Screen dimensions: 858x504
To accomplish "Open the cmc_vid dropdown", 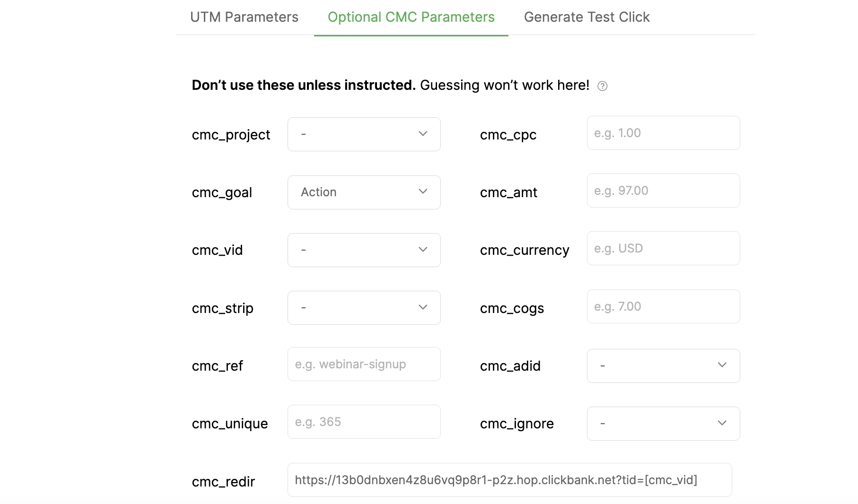I will click(x=363, y=250).
